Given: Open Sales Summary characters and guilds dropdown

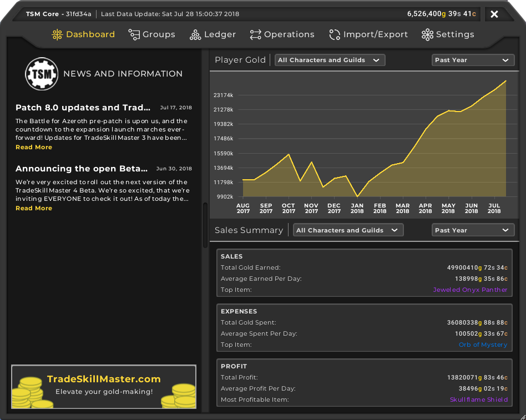Looking at the screenshot, I should coord(348,230).
